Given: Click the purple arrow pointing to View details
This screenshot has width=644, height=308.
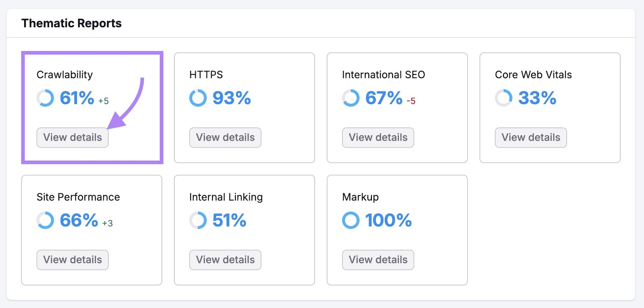Looking at the screenshot, I should click(129, 105).
